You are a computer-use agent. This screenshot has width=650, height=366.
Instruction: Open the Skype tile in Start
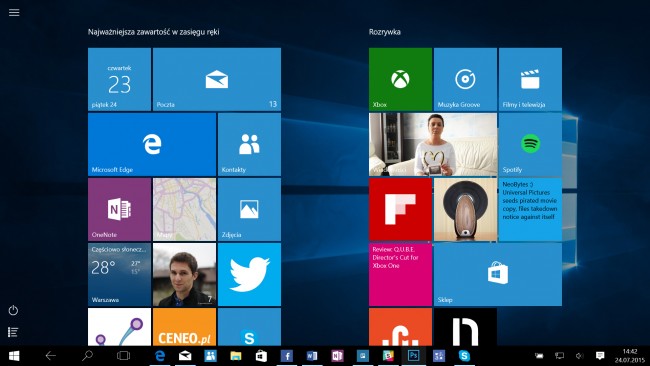(249, 327)
